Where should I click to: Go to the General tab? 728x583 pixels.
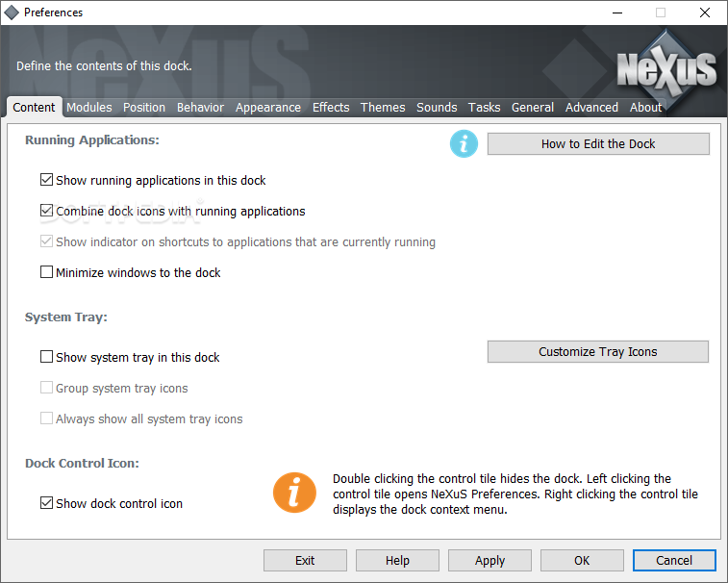(533, 108)
